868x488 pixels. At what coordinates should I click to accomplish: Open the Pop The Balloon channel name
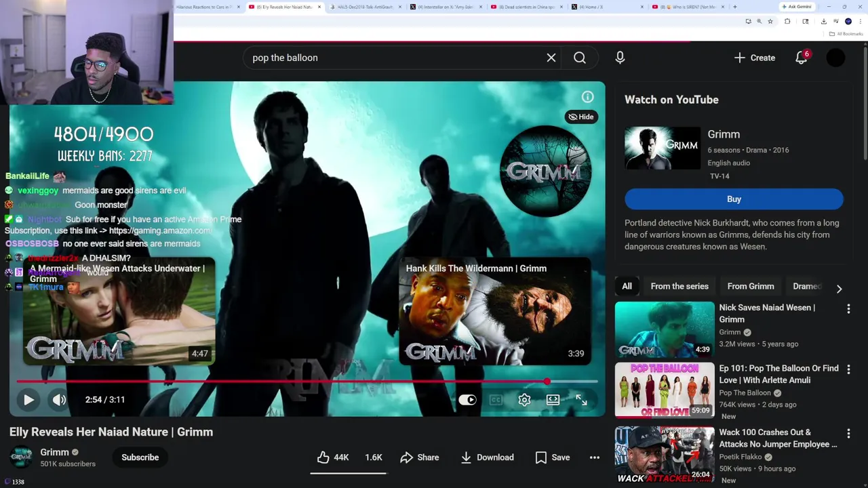pyautogui.click(x=745, y=392)
